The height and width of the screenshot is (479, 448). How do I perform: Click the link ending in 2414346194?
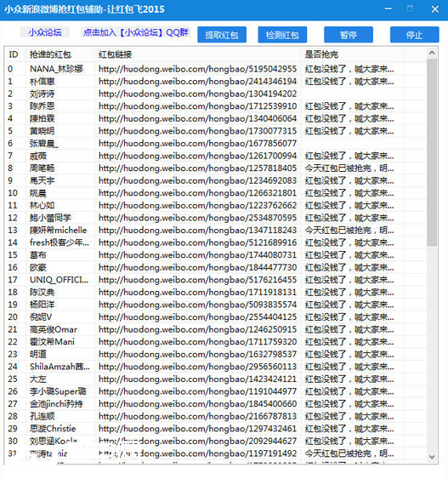pos(197,82)
